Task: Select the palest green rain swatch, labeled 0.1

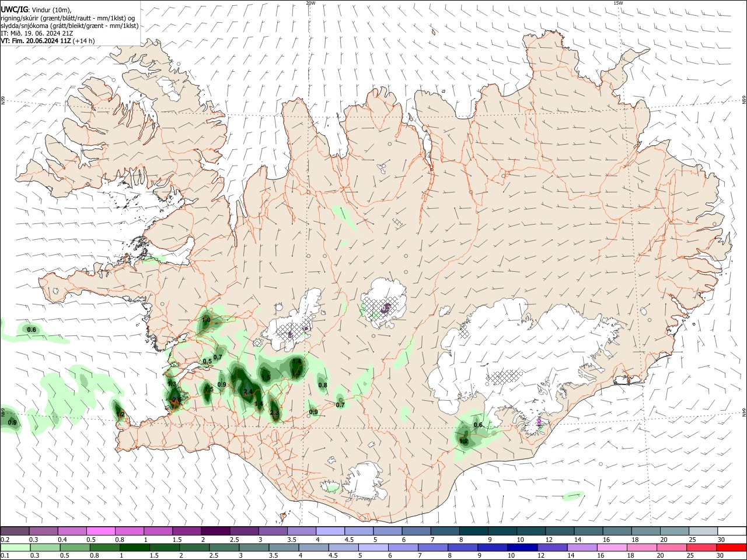Action: pyautogui.click(x=15, y=547)
